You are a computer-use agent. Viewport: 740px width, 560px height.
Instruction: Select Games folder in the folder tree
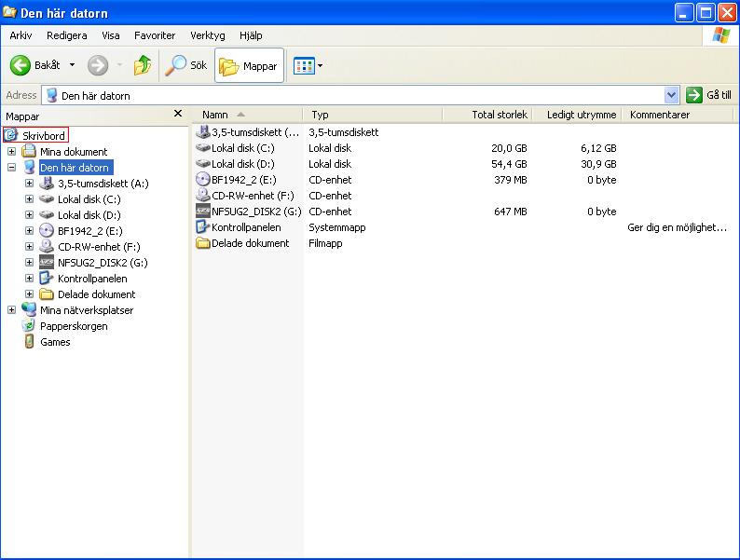(54, 342)
